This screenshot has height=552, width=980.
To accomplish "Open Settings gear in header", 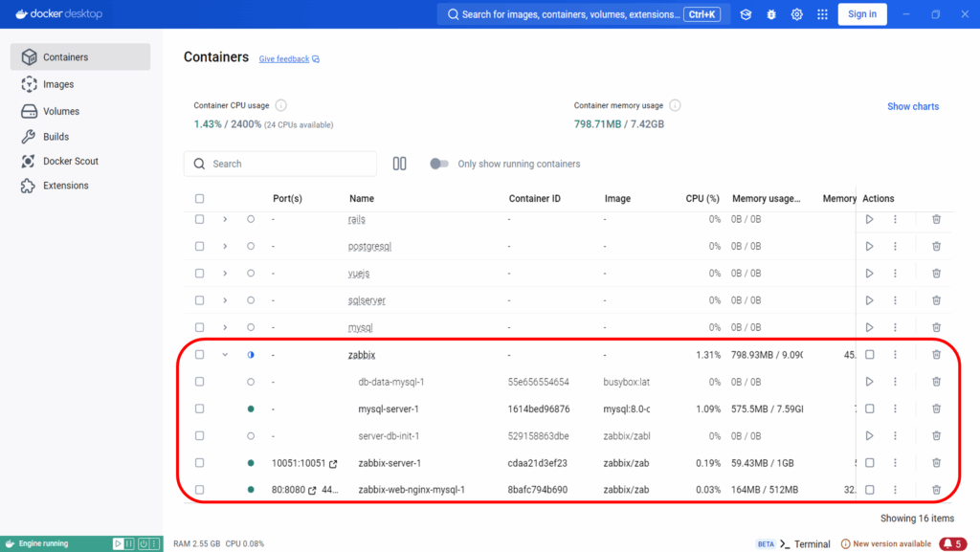I will (797, 14).
